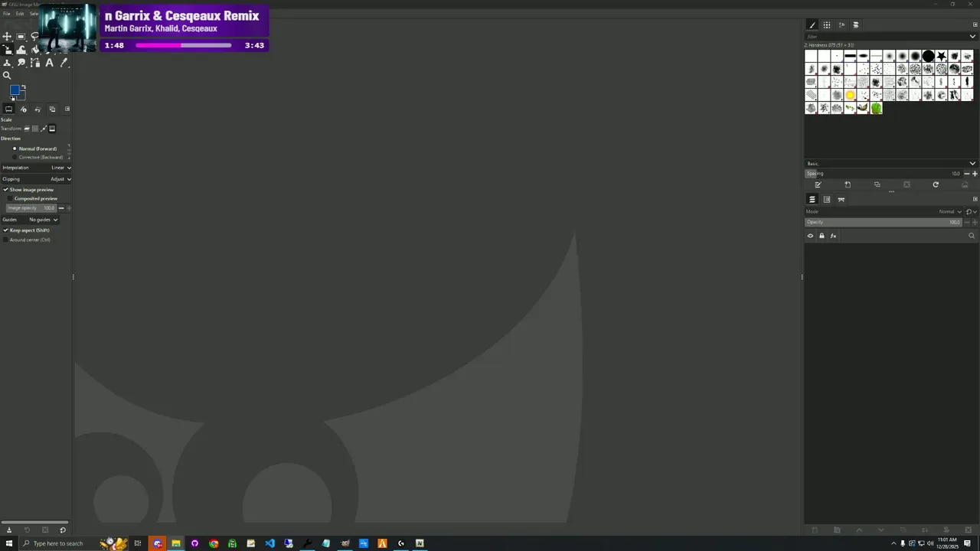Select the Free Select lasso tool
The height and width of the screenshot is (551, 980).
coord(34,36)
